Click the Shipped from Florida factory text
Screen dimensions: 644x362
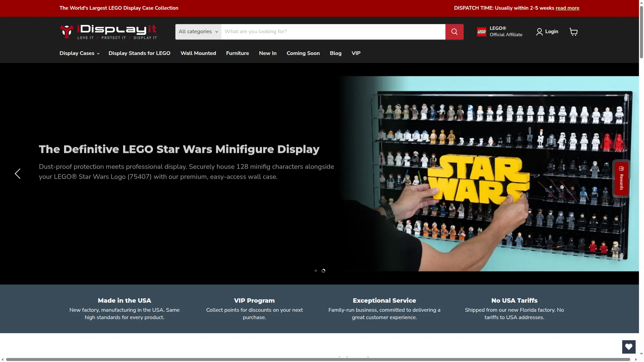[515, 314]
